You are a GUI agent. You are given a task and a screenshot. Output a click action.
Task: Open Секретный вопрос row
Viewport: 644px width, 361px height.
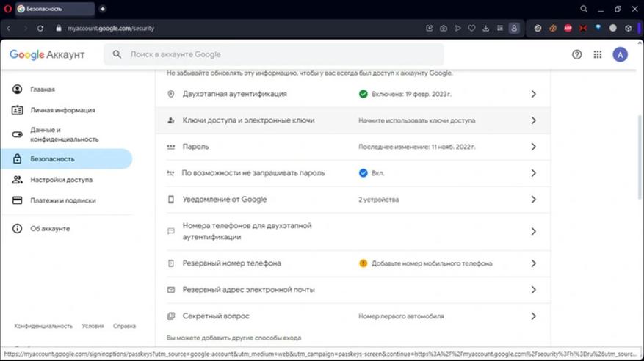(x=352, y=316)
